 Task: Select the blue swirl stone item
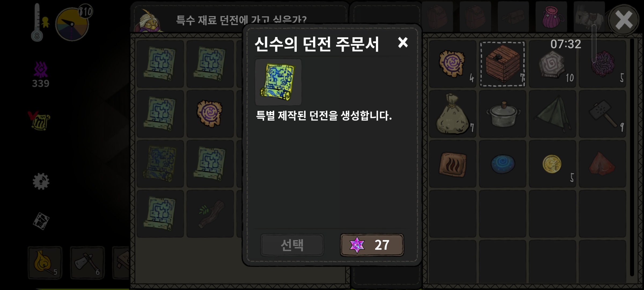(x=503, y=164)
